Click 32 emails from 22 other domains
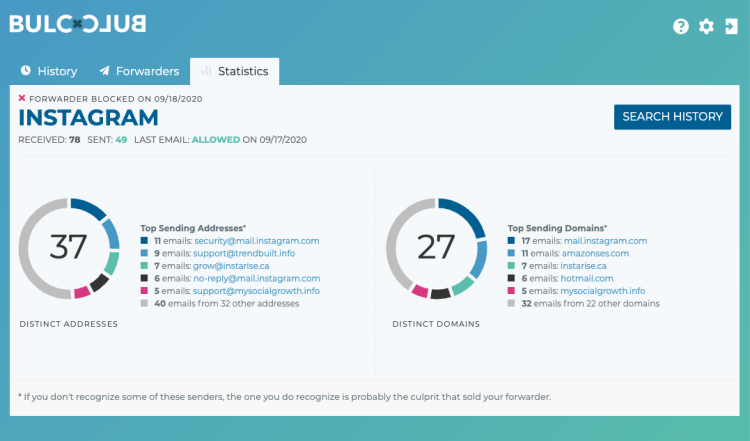The image size is (750, 441). click(x=591, y=303)
